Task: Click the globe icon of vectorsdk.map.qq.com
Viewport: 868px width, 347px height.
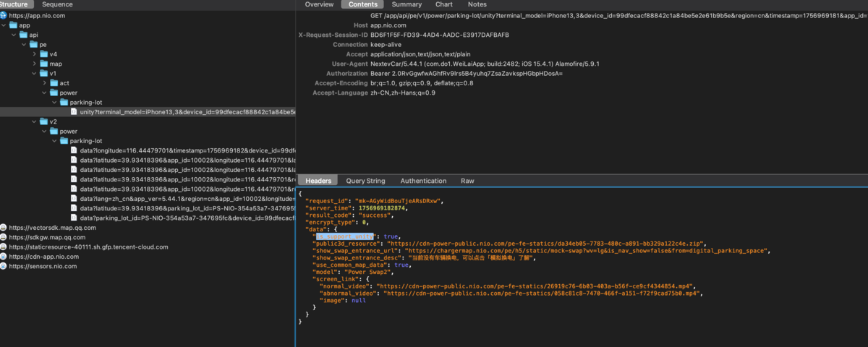Action: click(4, 228)
